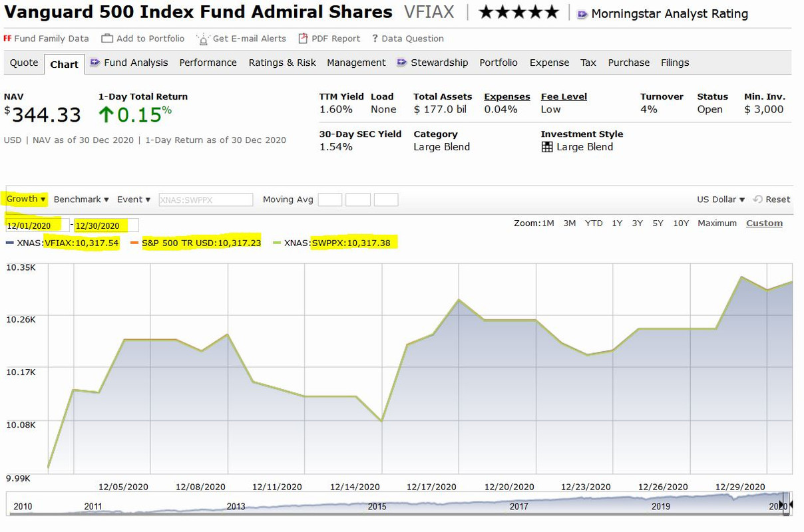Click the Data Question mark icon
Image resolution: width=804 pixels, height=532 pixels.
(374, 38)
